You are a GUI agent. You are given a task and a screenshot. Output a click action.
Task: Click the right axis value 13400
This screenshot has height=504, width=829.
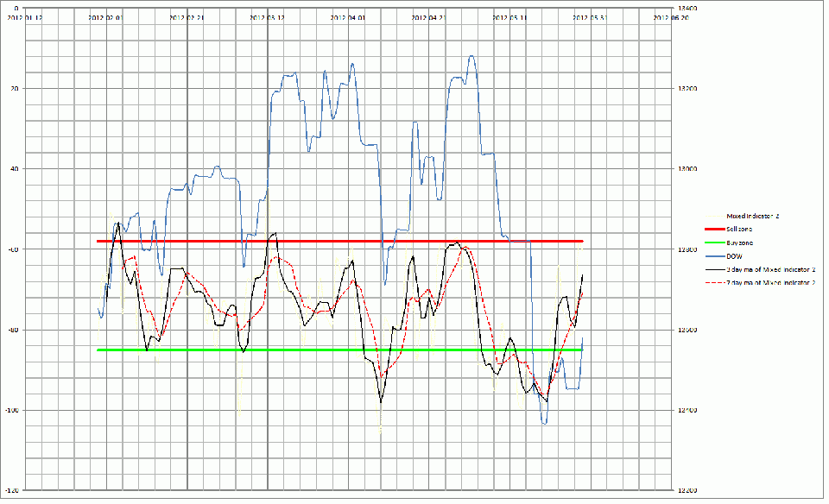pos(687,8)
